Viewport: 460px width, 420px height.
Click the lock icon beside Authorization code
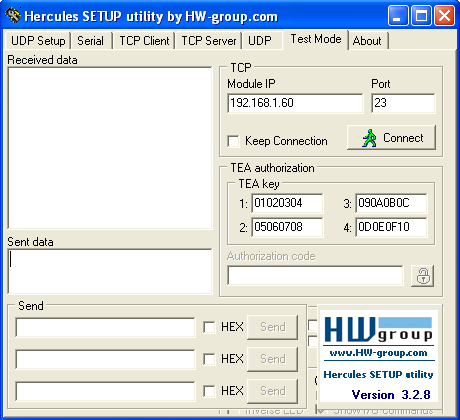point(423,276)
